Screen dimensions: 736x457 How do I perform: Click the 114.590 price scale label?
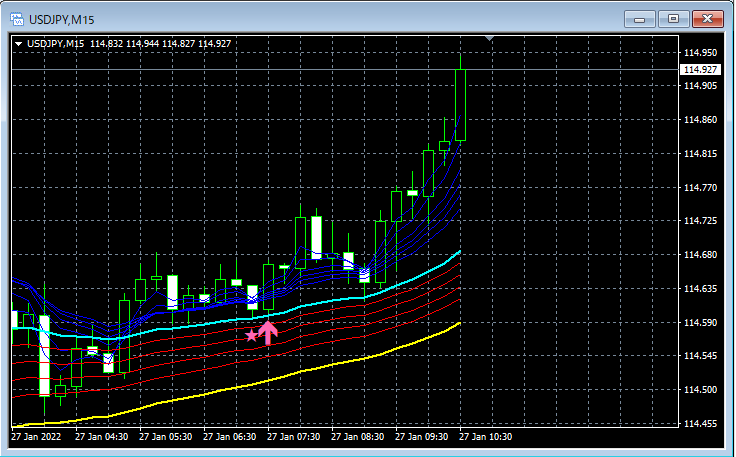click(x=700, y=323)
